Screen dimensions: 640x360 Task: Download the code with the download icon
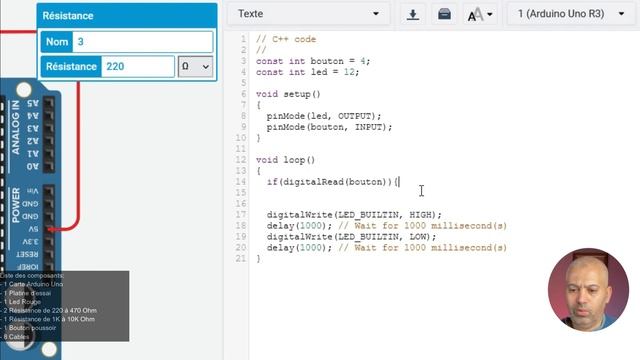point(413,14)
